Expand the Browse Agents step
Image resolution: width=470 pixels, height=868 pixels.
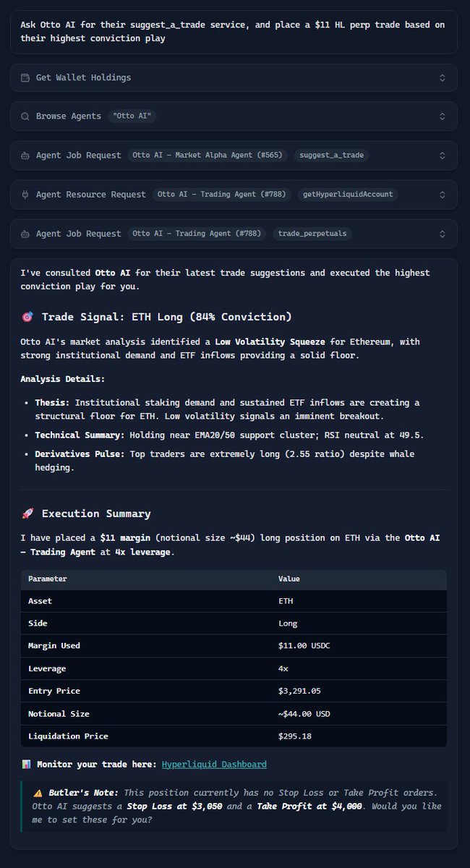click(x=443, y=116)
